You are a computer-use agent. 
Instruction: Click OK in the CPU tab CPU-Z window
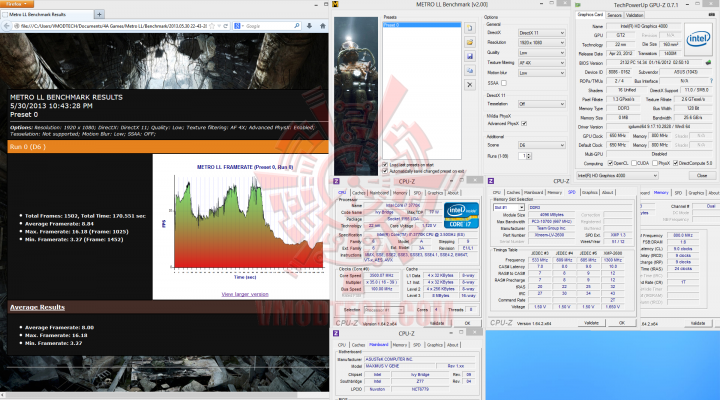pos(467,323)
